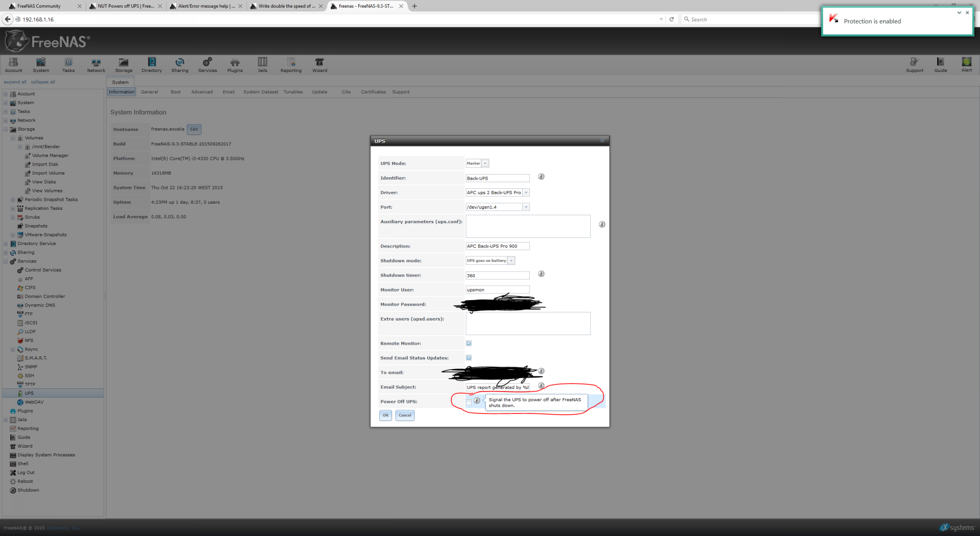980x536 pixels.
Task: Click info icon beside Power Off UPS
Action: point(477,401)
